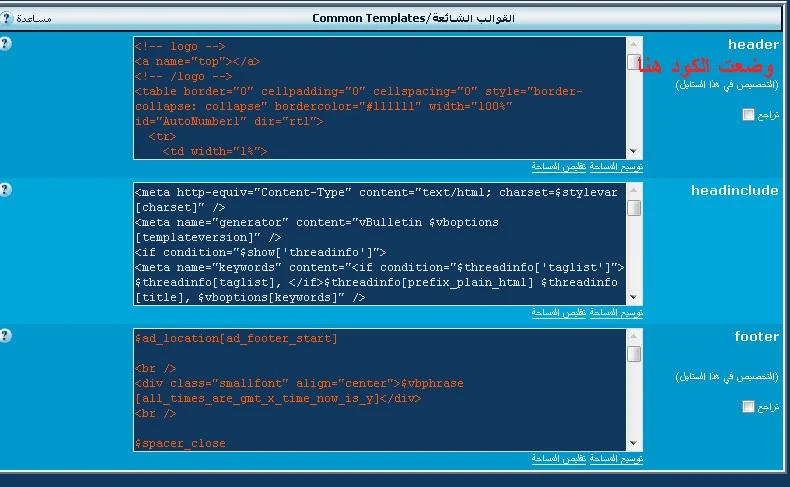Click scroll up arrow in footer textarea
Screen dimensions: 790x487
click(x=634, y=337)
